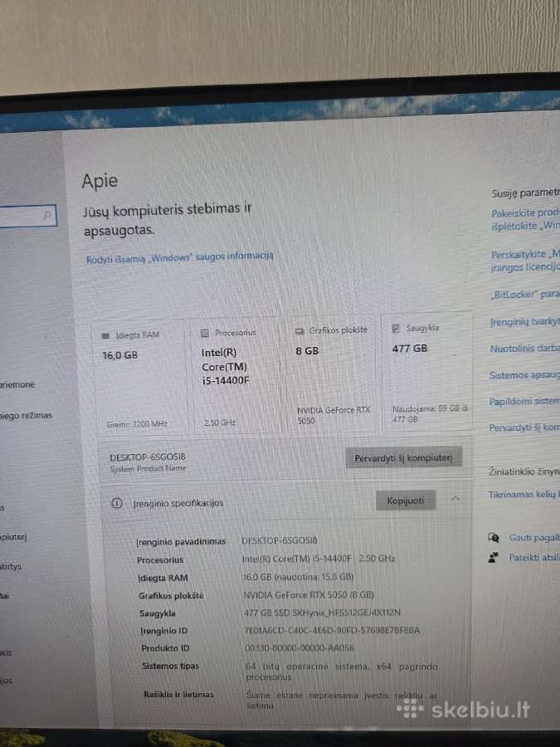Screen dimensions: 560x747
Task: Click device name value DESKTOP-6SGOSI8 in specifications
Action: point(279,540)
